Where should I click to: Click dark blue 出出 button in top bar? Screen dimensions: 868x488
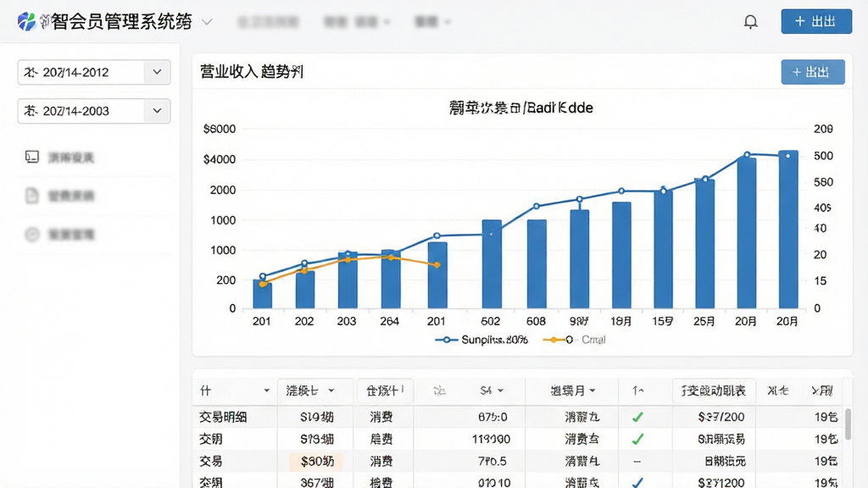click(x=816, y=21)
